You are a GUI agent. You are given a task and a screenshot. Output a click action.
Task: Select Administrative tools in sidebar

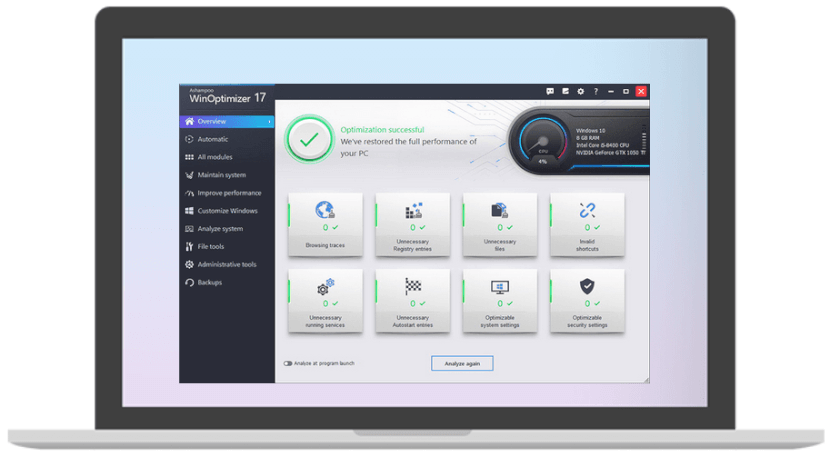coord(227,264)
